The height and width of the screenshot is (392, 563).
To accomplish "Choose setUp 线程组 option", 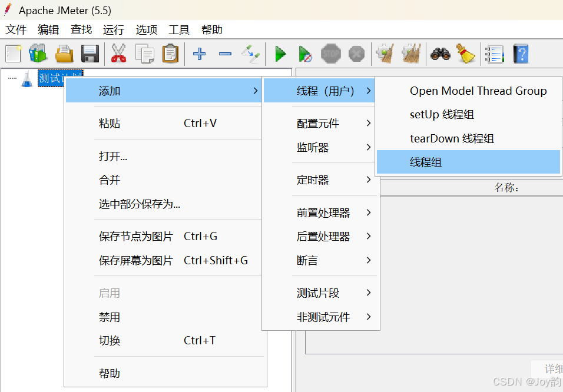I will tap(469, 115).
